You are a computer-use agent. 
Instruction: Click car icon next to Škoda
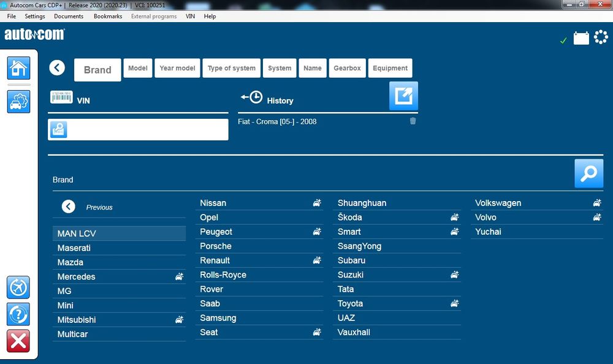455,217
